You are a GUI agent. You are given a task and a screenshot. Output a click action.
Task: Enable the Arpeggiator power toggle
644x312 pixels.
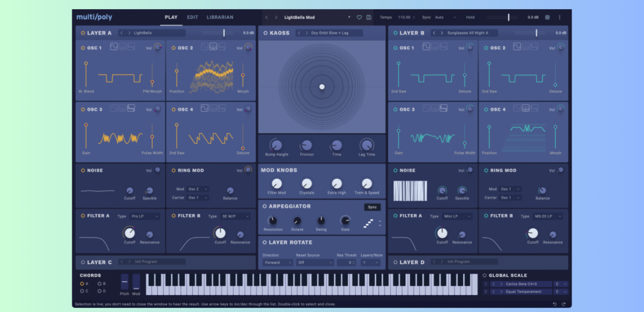[264, 206]
